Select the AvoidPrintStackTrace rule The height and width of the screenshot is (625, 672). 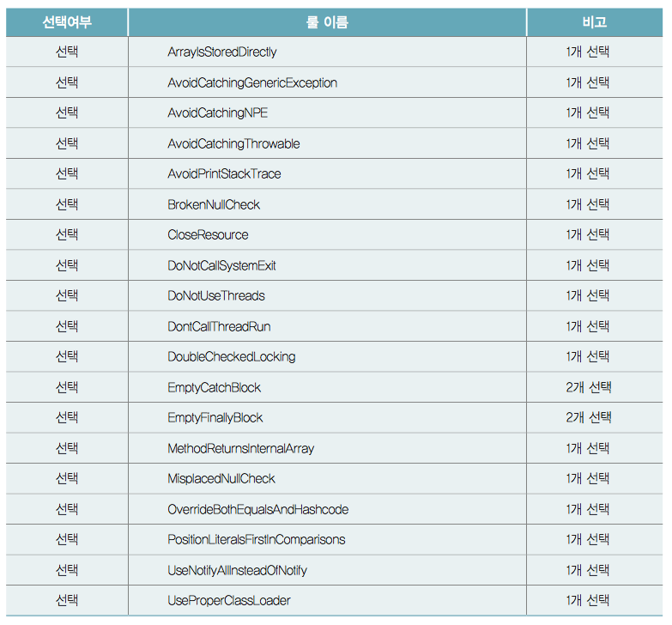coord(224,173)
